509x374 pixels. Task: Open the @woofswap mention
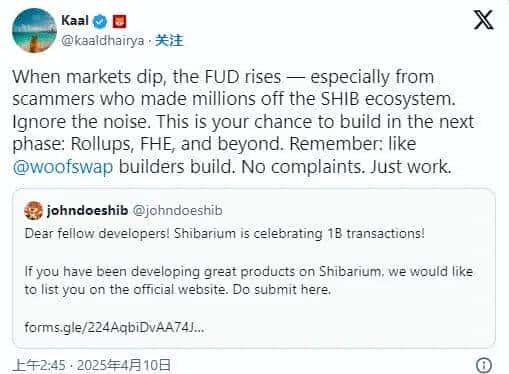pos(63,167)
